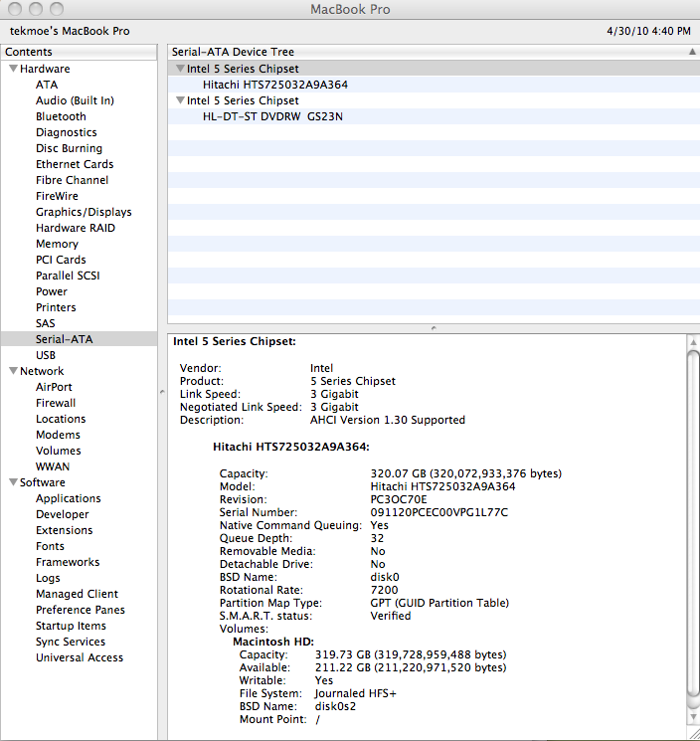Screen dimensions: 700x741
Task: Select Printers in sidebar
Action: click(56, 307)
